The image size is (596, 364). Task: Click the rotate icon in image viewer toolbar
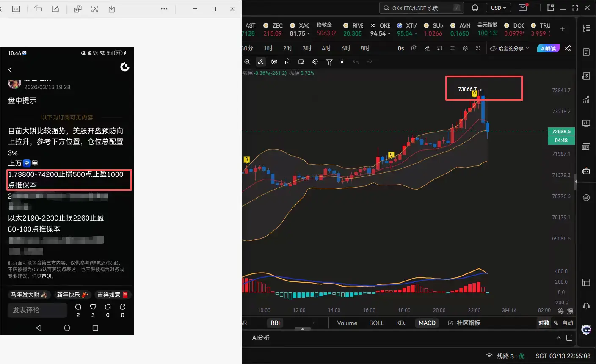39,9
